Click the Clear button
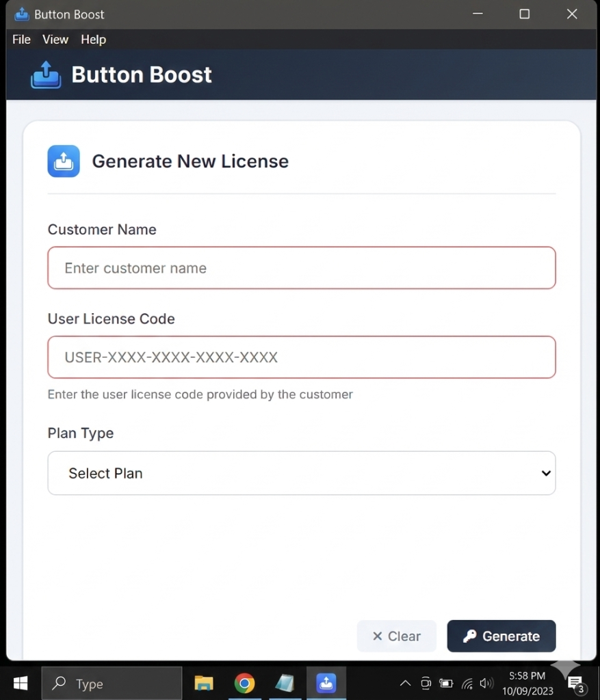600x700 pixels. [396, 636]
